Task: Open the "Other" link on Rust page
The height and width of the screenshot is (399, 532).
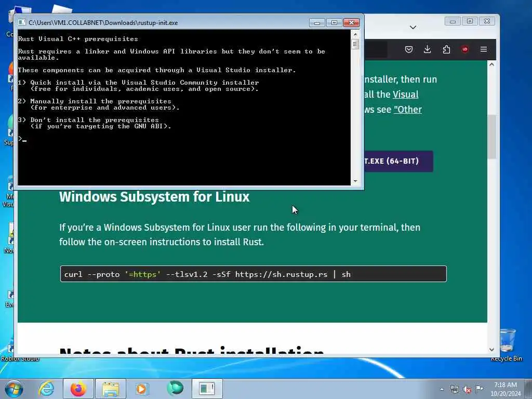Action: [x=408, y=110]
